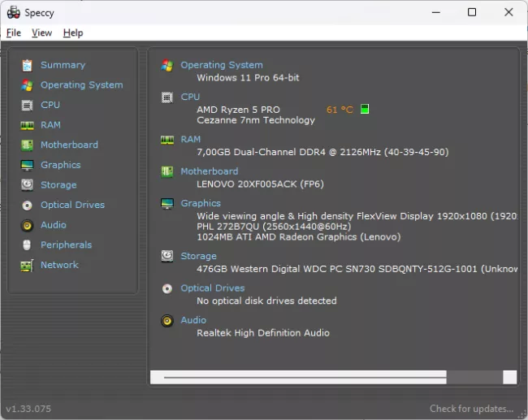Click the Motherboard heading in main panel
Image resolution: width=528 pixels, height=420 pixels.
(x=209, y=171)
